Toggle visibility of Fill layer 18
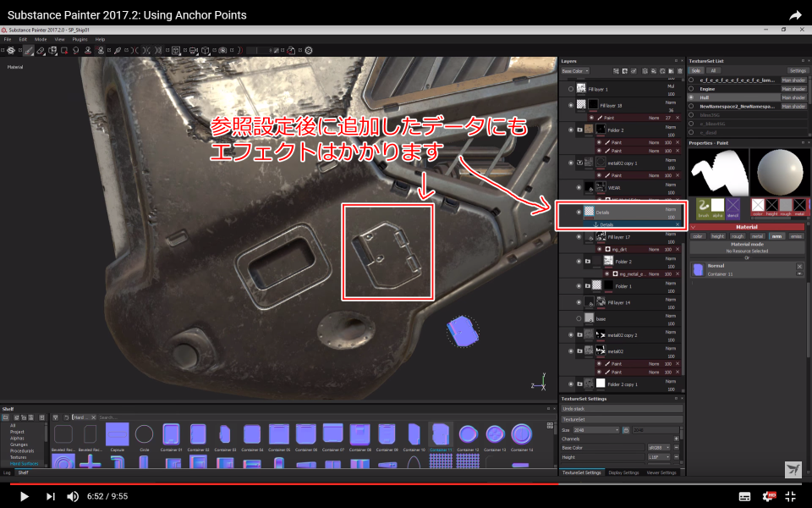 coord(571,105)
